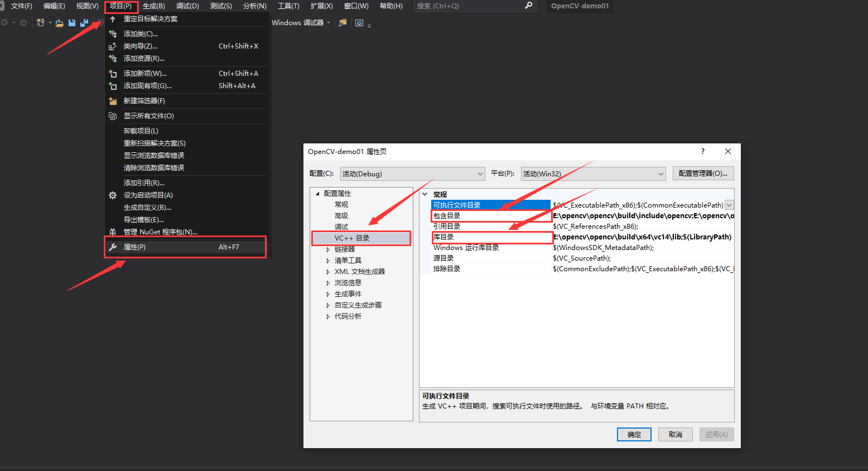Click the toolbar icon after find in files
Image resolution: width=868 pixels, height=471 pixels.
pos(359,23)
